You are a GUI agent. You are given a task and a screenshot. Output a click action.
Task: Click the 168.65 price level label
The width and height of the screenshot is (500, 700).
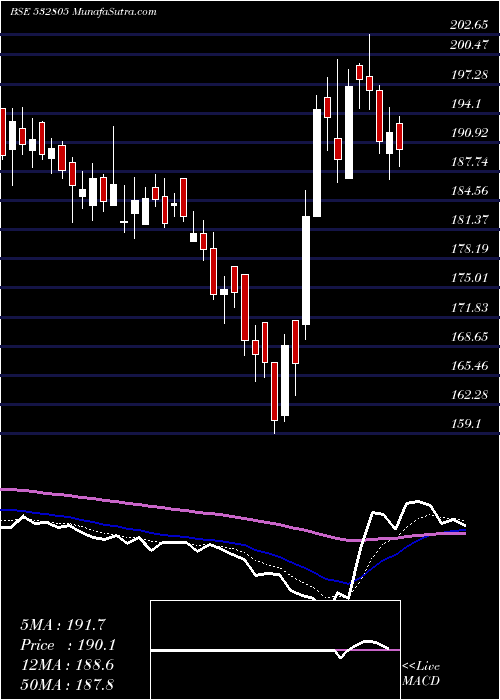pyautogui.click(x=469, y=337)
